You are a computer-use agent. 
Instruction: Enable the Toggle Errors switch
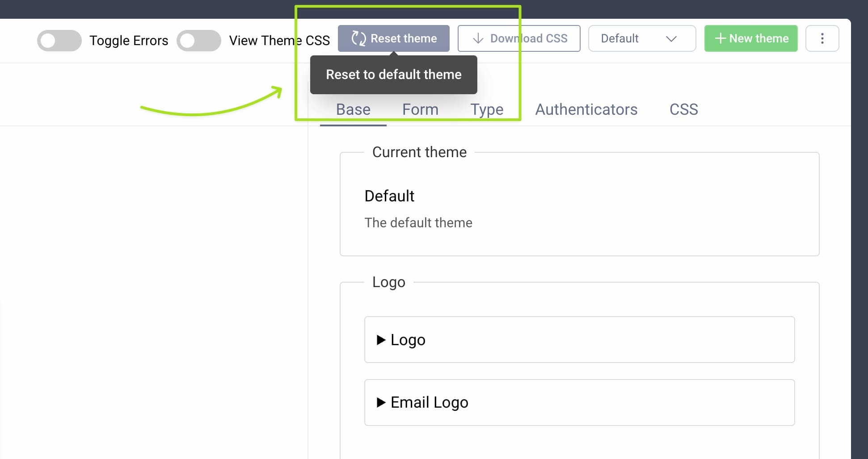pyautogui.click(x=59, y=41)
